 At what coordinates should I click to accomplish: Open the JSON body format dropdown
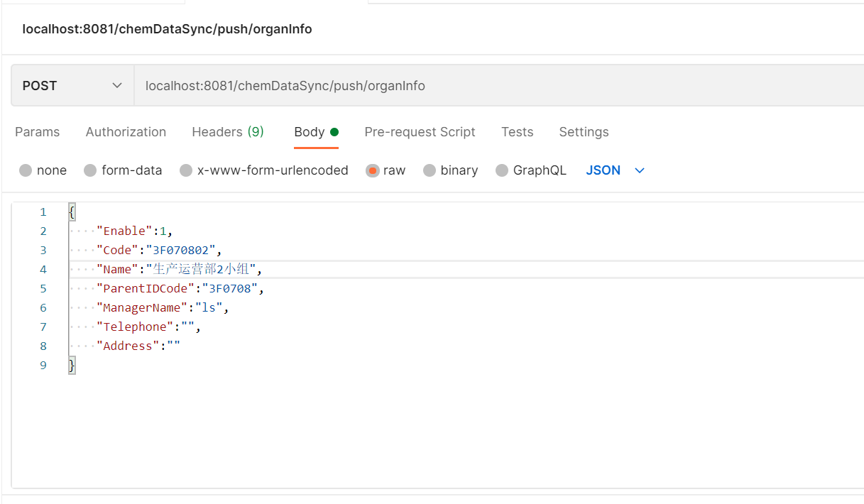click(x=615, y=170)
